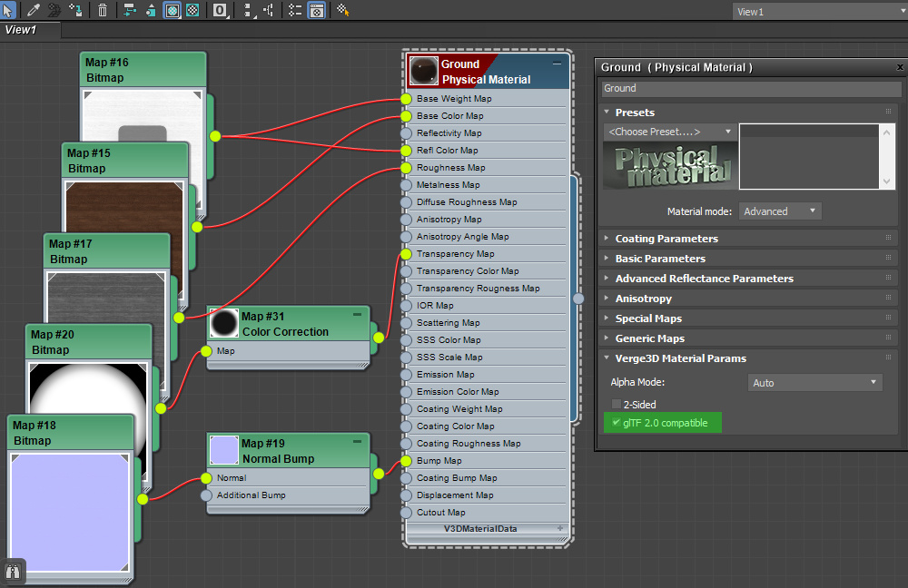Toggle Show Background in Preview icon
The width and height of the screenshot is (908, 588).
(x=192, y=10)
